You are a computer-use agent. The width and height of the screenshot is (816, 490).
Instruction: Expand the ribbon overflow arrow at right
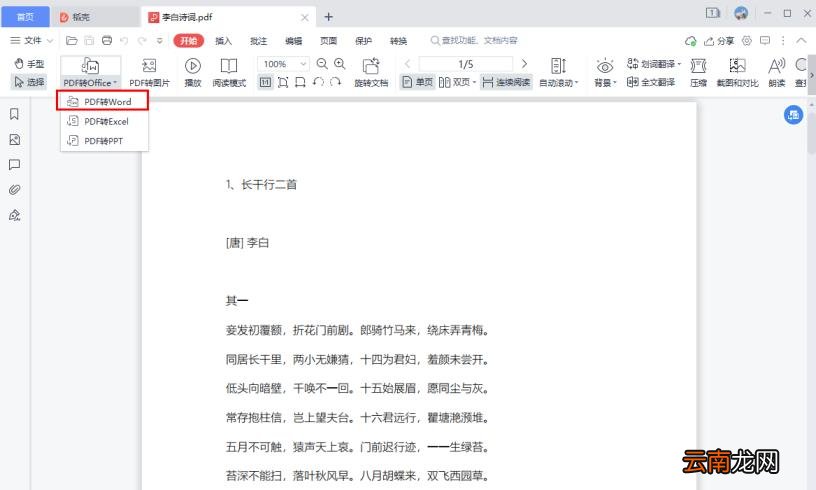tap(811, 75)
